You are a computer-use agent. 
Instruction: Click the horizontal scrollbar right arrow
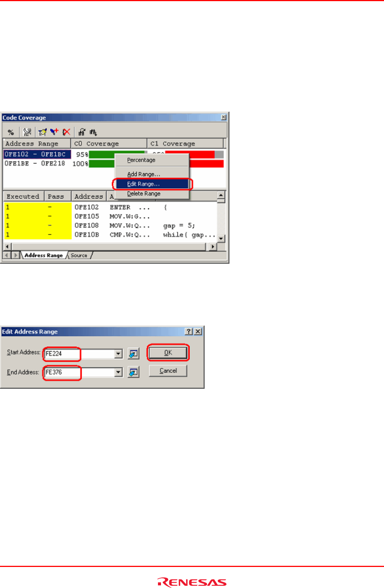coord(213,247)
